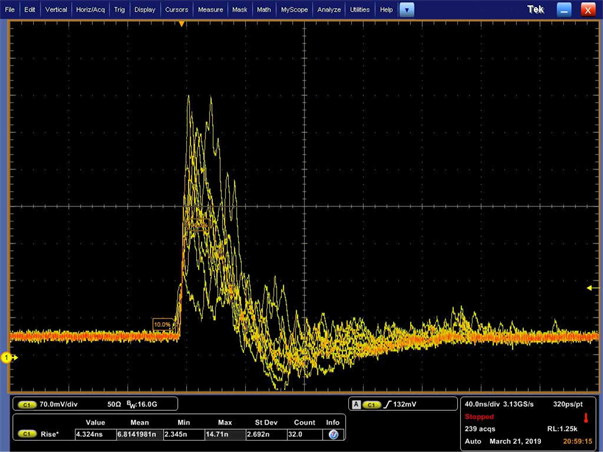The height and width of the screenshot is (452, 603).
Task: Open the menu bar dropdown arrow button
Action: point(406,9)
